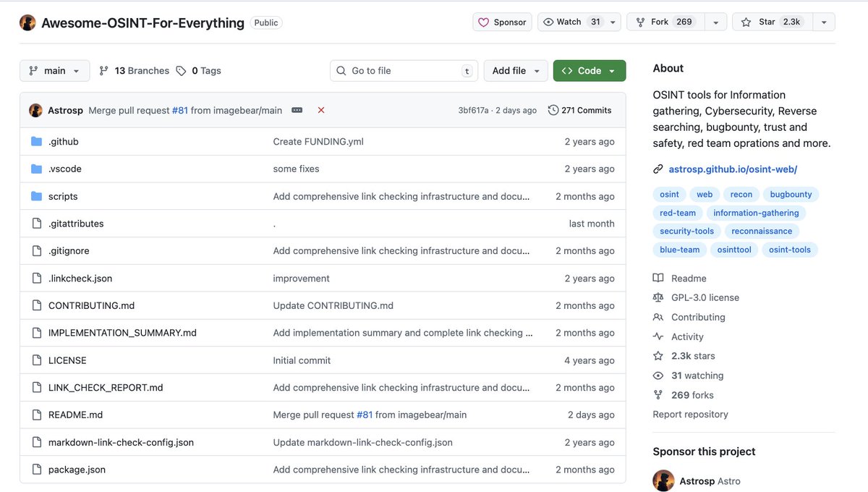Click the Astrosp author name in commit bar

(65, 110)
